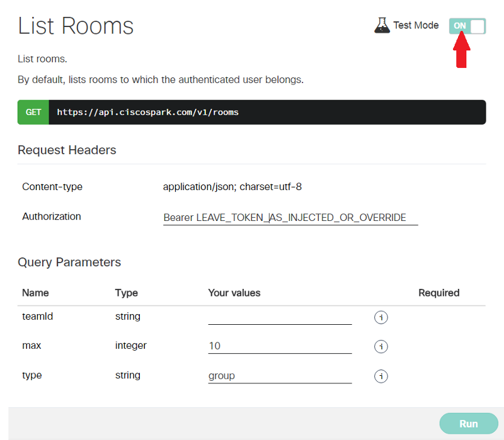
Task: Click the green GET method badge
Action: coord(33,112)
